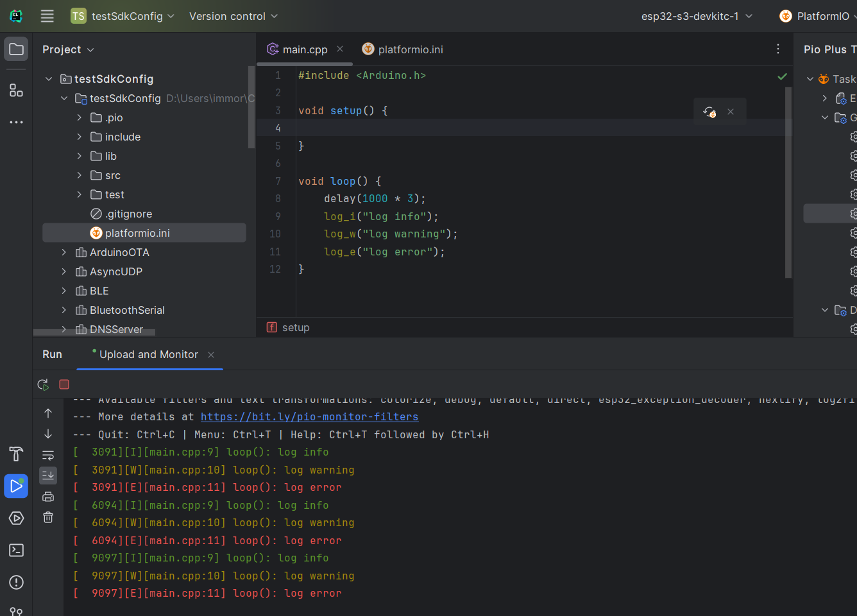Clear console with the trash icon

pos(48,517)
